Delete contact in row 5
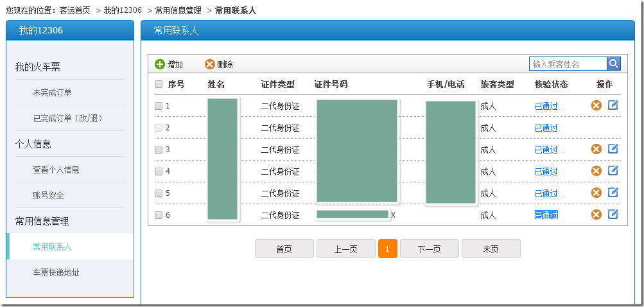Image resolution: width=644 pixels, height=307 pixels. [x=596, y=193]
